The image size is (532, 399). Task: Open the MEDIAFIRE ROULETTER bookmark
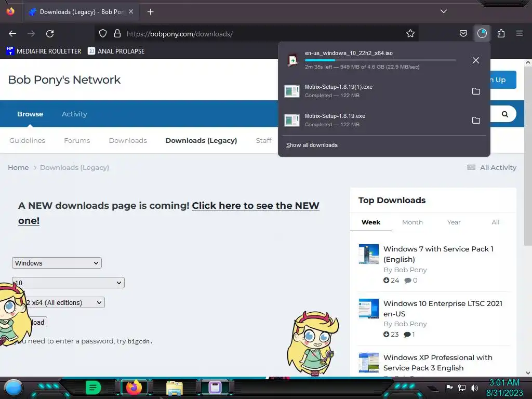coord(44,51)
